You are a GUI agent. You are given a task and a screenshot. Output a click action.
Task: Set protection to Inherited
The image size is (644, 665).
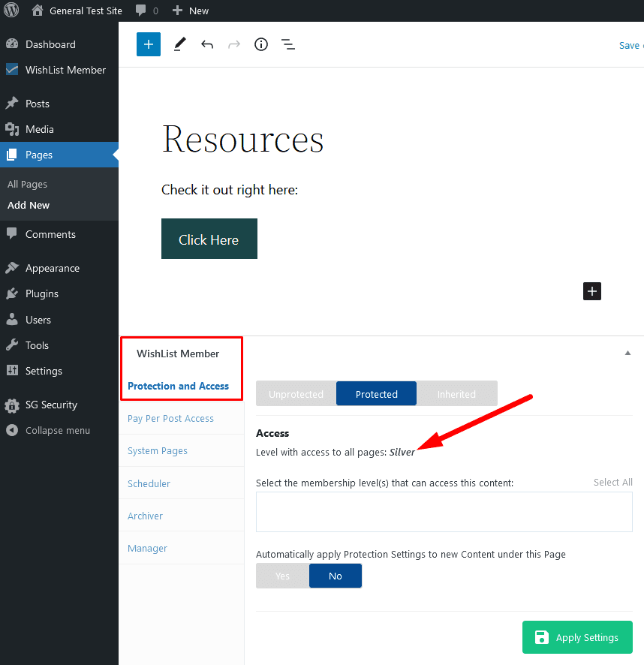point(456,393)
